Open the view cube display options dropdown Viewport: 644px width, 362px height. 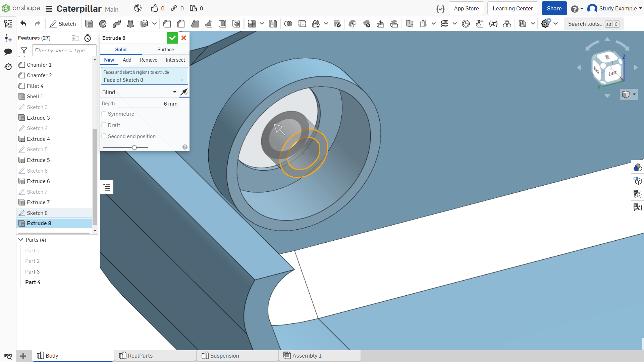(x=629, y=95)
